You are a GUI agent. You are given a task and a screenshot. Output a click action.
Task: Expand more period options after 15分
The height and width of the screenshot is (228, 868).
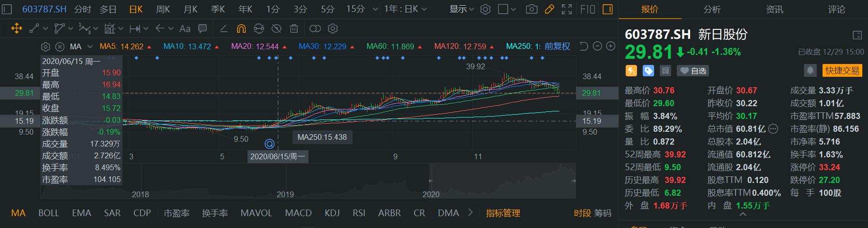pos(375,9)
